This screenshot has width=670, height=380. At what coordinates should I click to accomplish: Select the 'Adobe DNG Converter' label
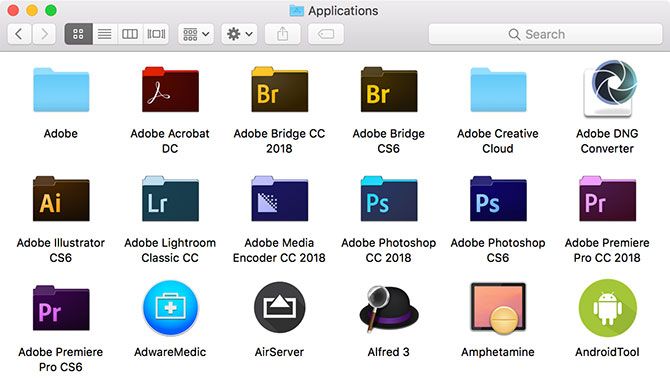point(607,141)
